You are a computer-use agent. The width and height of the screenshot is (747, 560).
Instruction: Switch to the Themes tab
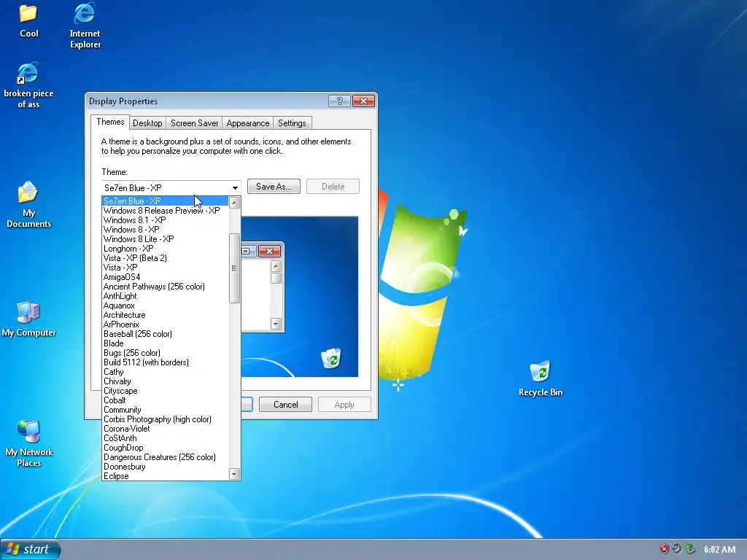point(110,122)
